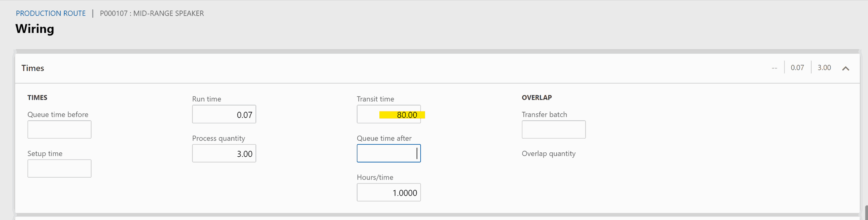The height and width of the screenshot is (220, 868).
Task: Click the Wiring page heading
Action: (x=35, y=29)
